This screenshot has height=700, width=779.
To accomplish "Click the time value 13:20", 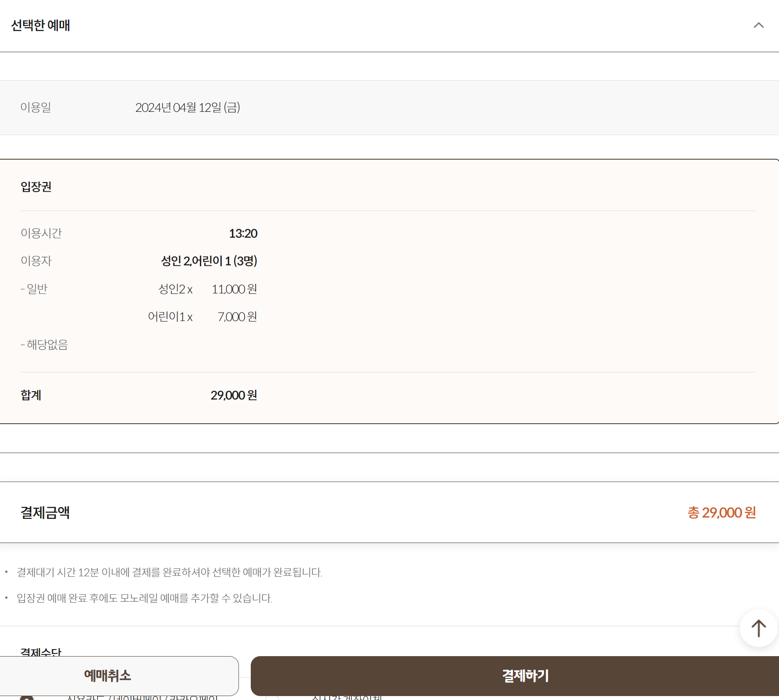I will (x=243, y=233).
